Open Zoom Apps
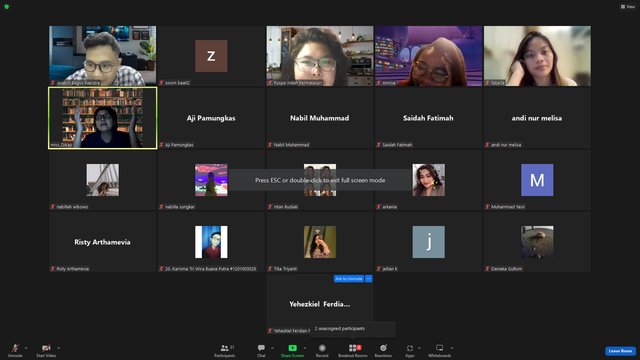This screenshot has height=360, width=640. click(409, 350)
